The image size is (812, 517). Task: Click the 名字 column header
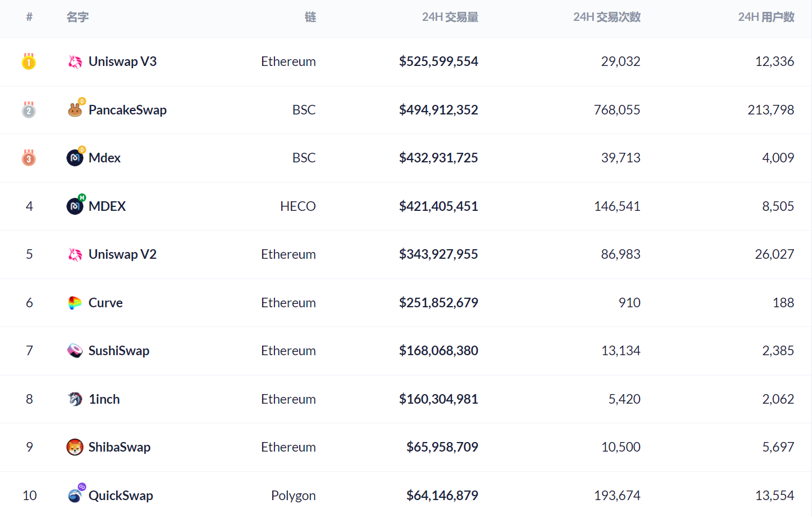[x=78, y=17]
